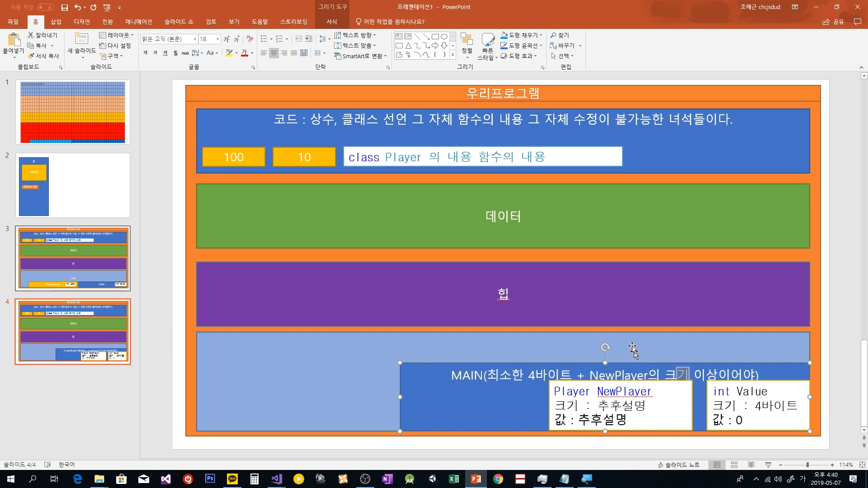Image resolution: width=868 pixels, height=488 pixels.
Task: Click the Increase Font Size icon
Action: (226, 39)
